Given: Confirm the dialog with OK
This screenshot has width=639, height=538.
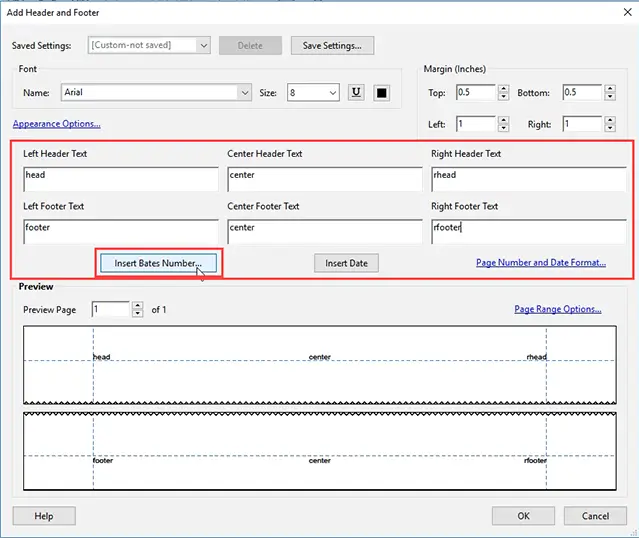Looking at the screenshot, I should (x=523, y=516).
